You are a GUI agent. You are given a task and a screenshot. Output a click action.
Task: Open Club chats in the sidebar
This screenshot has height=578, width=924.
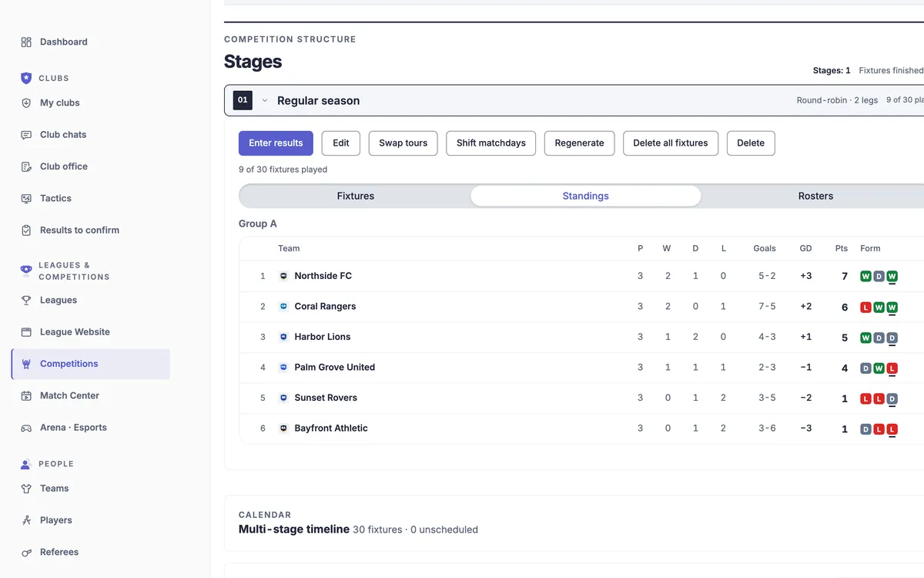pos(91,135)
